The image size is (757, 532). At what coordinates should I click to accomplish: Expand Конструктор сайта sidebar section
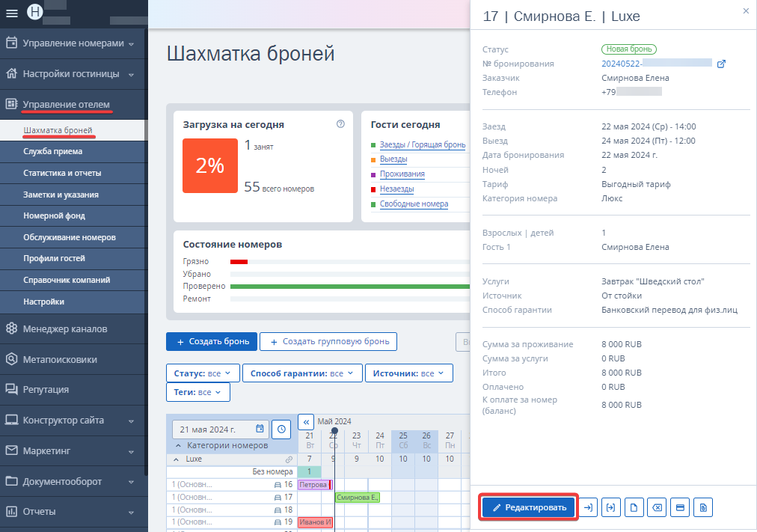tap(132, 421)
